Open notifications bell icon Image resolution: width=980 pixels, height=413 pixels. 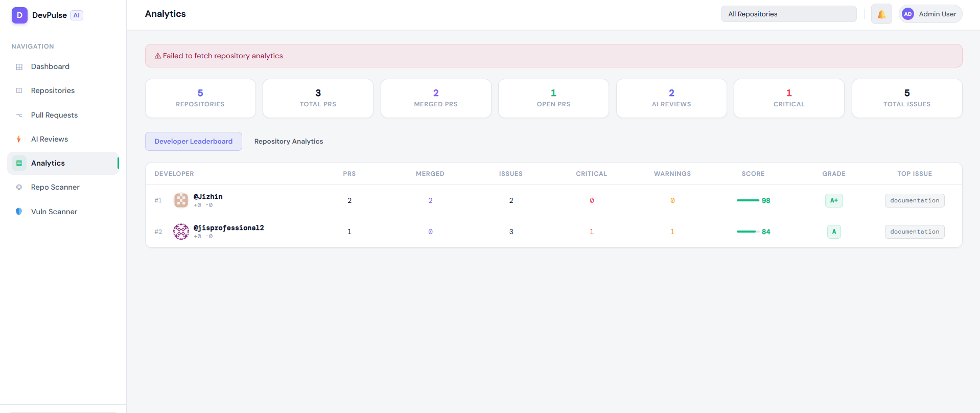881,14
